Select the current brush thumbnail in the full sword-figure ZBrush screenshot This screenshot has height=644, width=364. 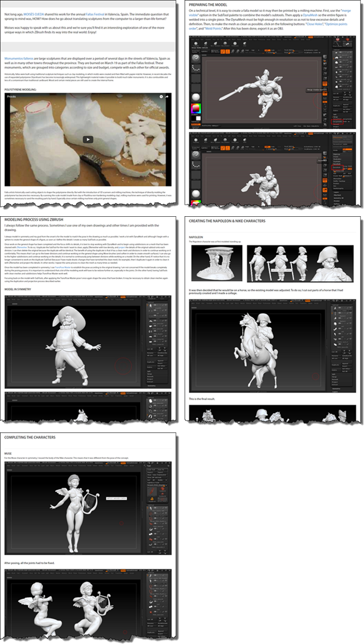(196, 59)
